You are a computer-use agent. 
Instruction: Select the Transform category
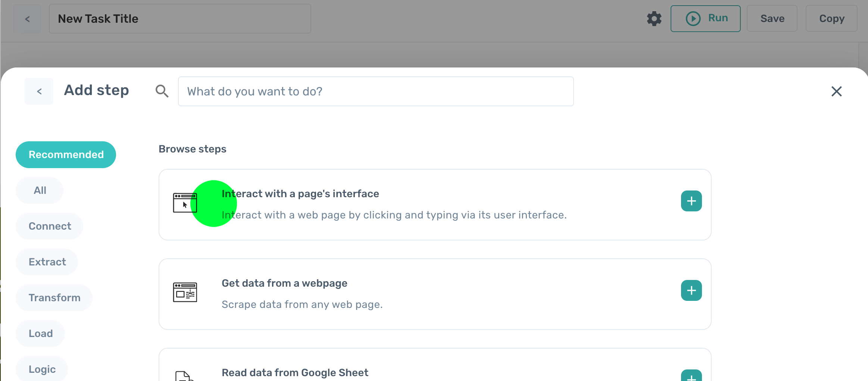click(54, 298)
